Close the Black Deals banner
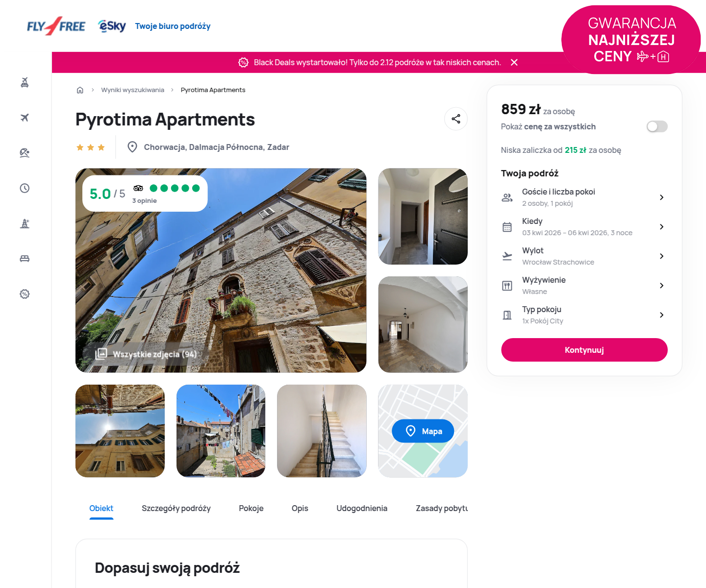Viewport: 706px width, 588px height. pyautogui.click(x=514, y=62)
